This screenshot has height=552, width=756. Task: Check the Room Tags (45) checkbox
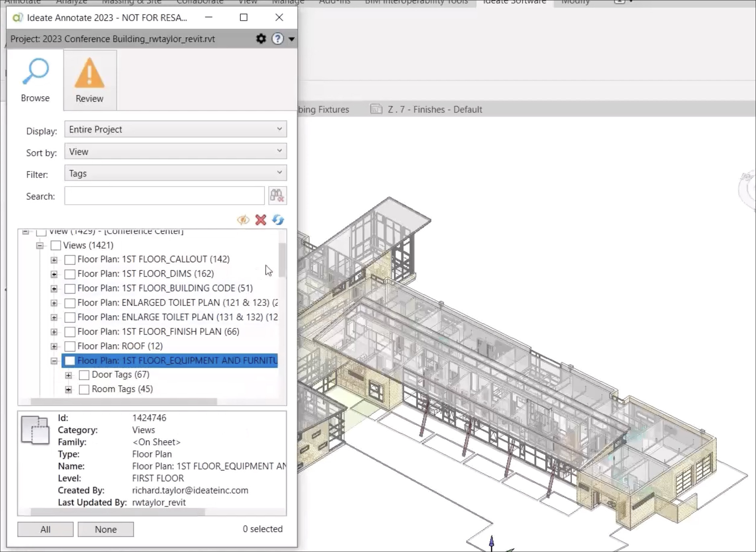(x=84, y=389)
